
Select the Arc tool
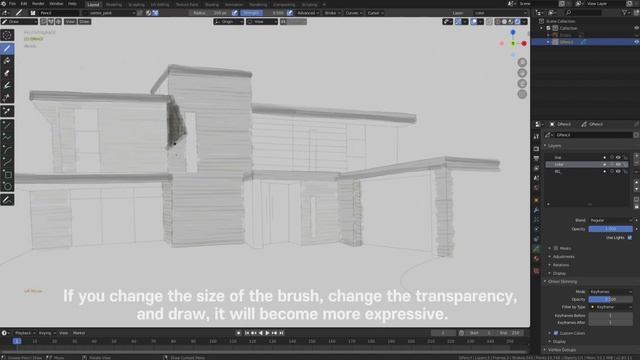pyautogui.click(x=7, y=150)
